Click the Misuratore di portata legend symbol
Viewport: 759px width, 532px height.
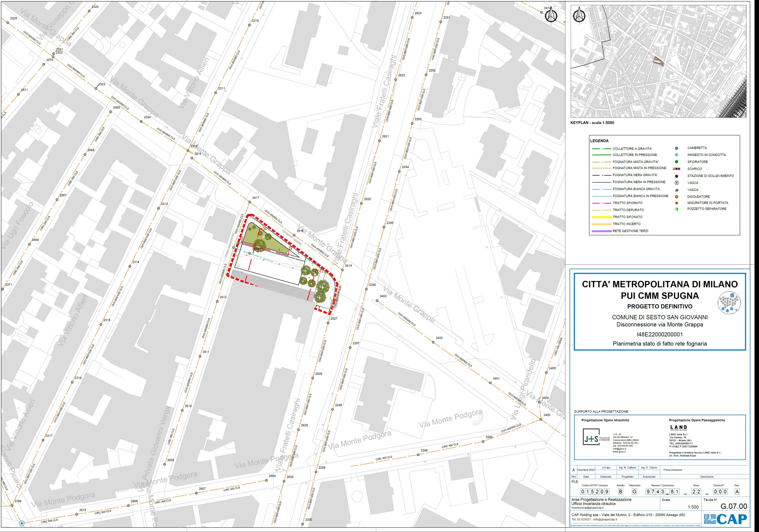[x=677, y=203]
